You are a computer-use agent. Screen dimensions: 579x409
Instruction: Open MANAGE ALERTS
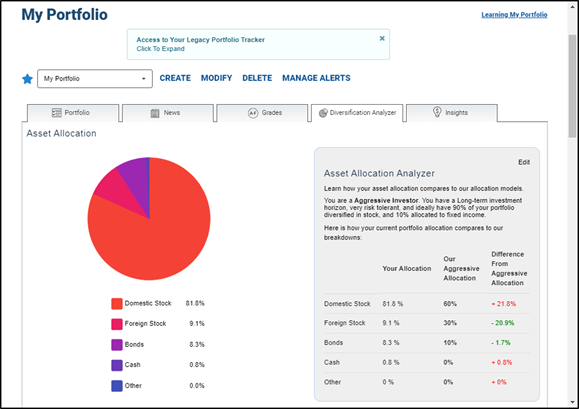tap(316, 78)
